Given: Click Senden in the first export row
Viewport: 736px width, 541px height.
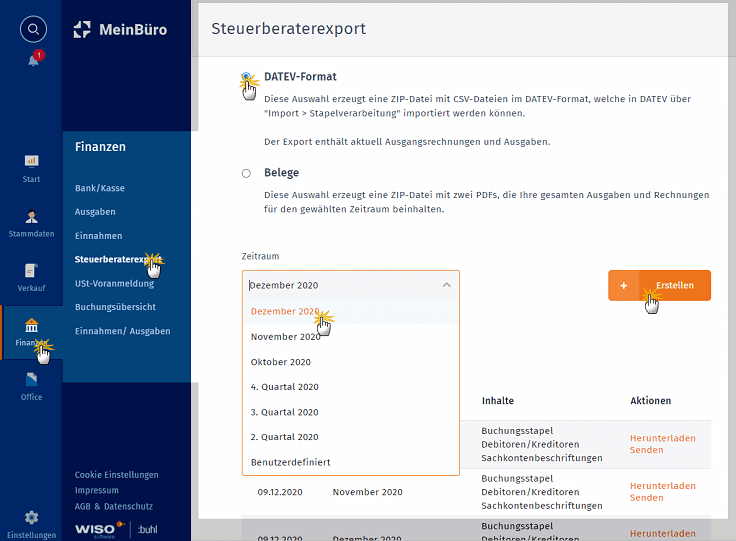Looking at the screenshot, I should (646, 450).
